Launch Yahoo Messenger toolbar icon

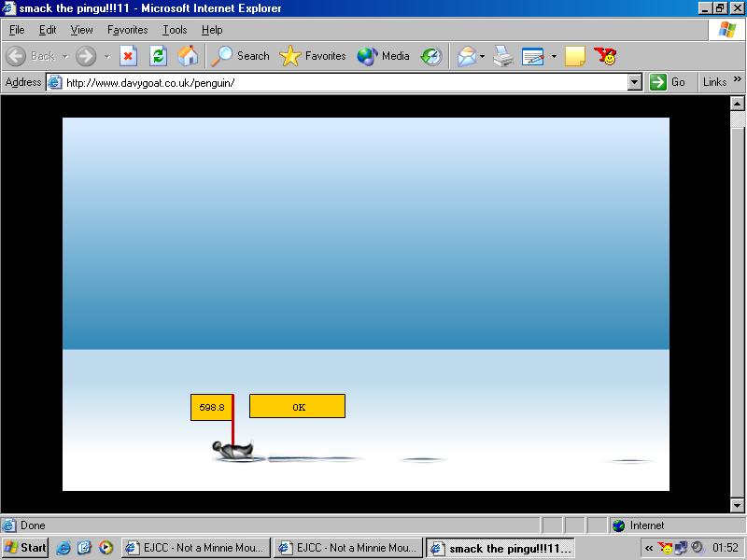[605, 56]
